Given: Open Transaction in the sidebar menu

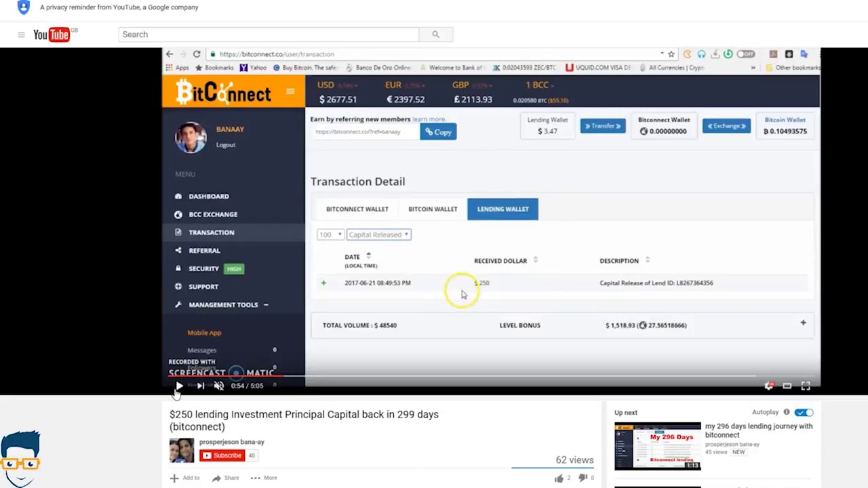Looking at the screenshot, I should pos(211,232).
